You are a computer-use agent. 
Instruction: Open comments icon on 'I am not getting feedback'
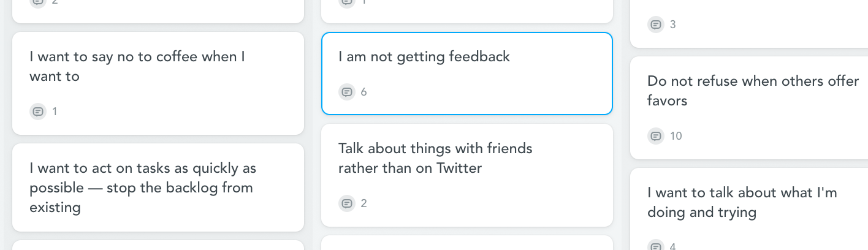347,92
